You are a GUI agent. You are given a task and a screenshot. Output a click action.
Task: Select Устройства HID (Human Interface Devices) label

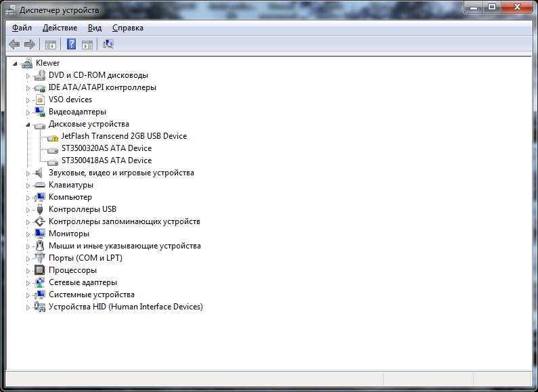[126, 307]
